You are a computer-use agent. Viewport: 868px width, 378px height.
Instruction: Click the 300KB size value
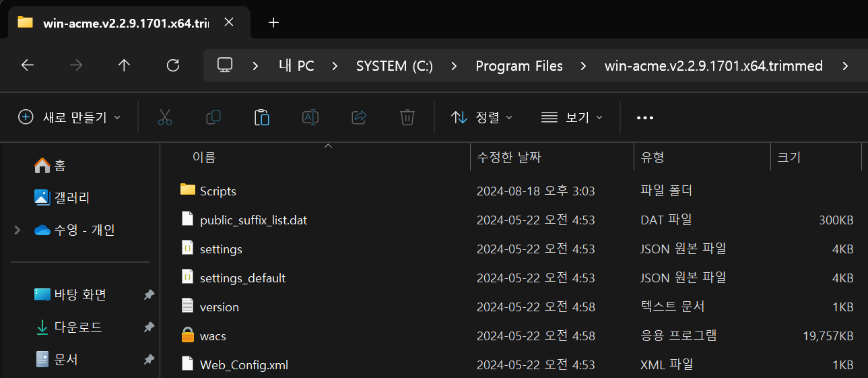pos(836,220)
